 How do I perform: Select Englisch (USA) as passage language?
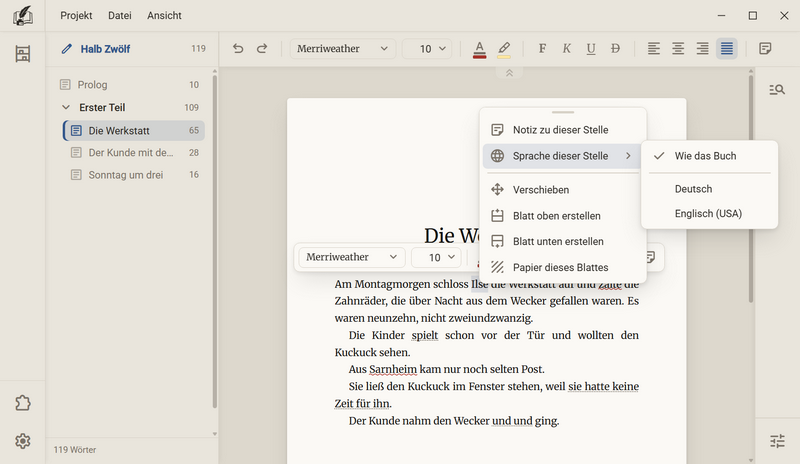click(x=709, y=213)
